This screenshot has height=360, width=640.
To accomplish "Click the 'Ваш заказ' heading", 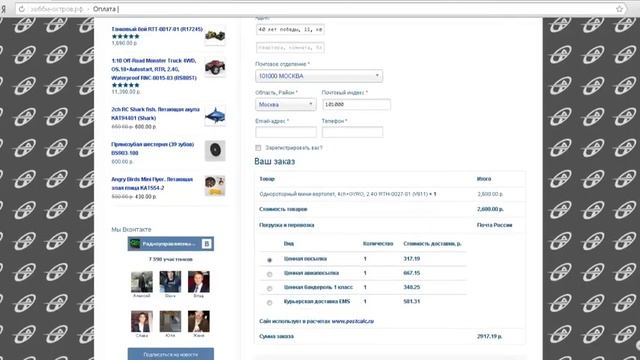I will (x=275, y=162).
